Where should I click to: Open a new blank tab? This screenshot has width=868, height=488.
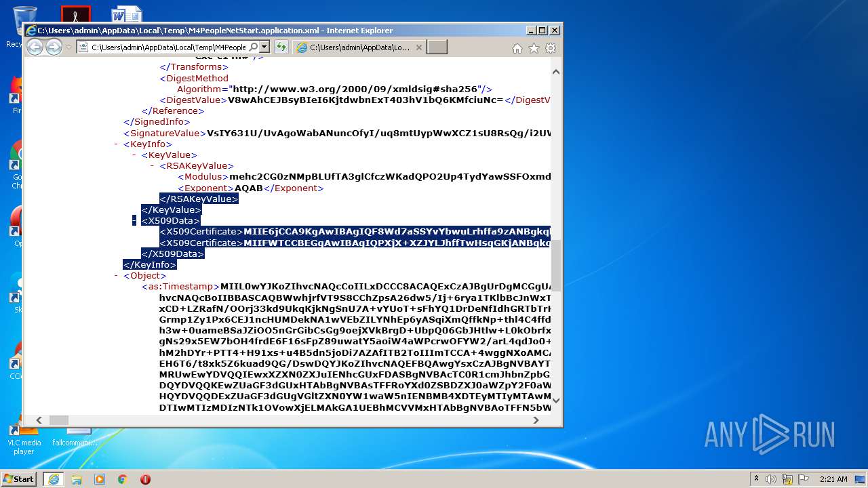click(437, 47)
